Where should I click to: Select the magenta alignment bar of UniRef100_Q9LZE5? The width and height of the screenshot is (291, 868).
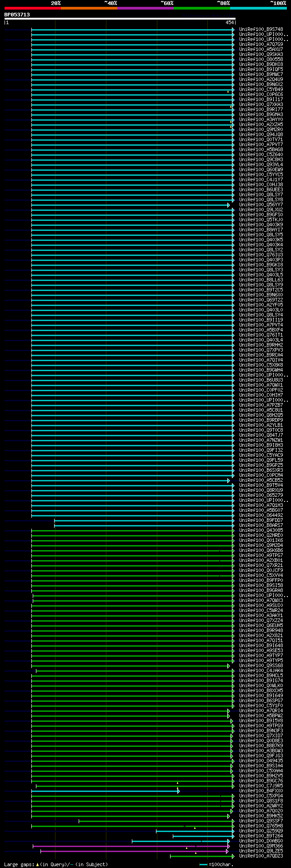134,851
